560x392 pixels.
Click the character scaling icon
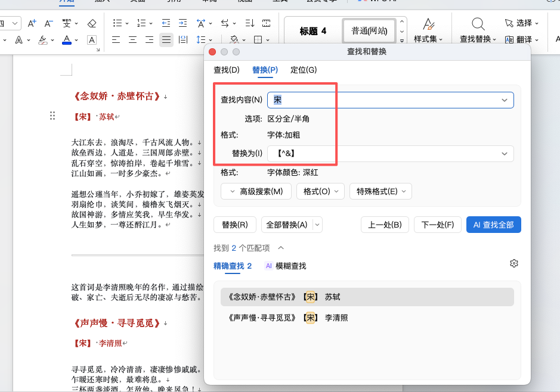pos(201,23)
